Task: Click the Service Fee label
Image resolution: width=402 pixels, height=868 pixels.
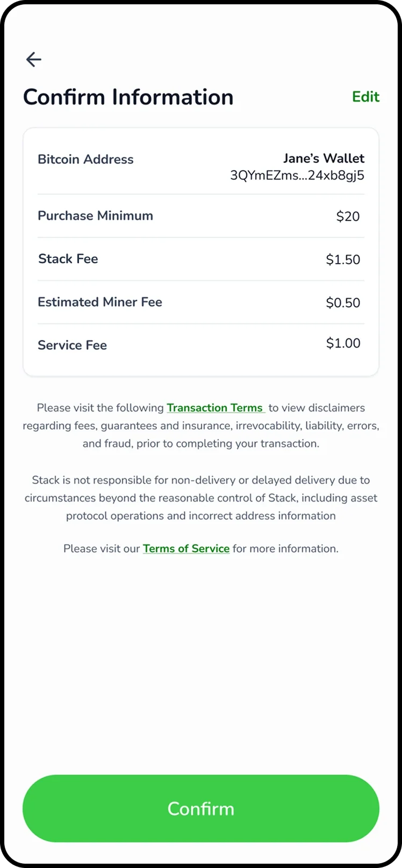Action: [x=72, y=345]
